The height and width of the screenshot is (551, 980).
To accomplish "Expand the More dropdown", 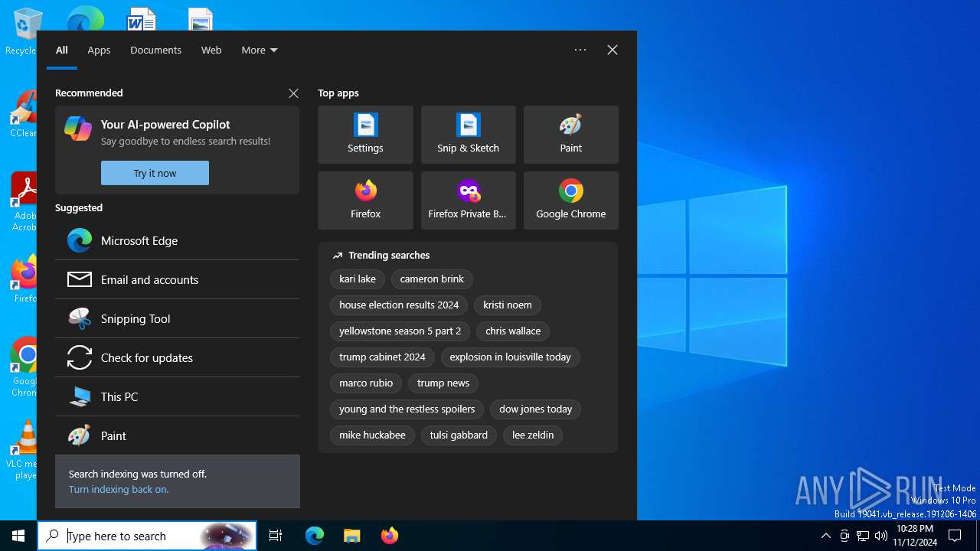I will pos(260,50).
